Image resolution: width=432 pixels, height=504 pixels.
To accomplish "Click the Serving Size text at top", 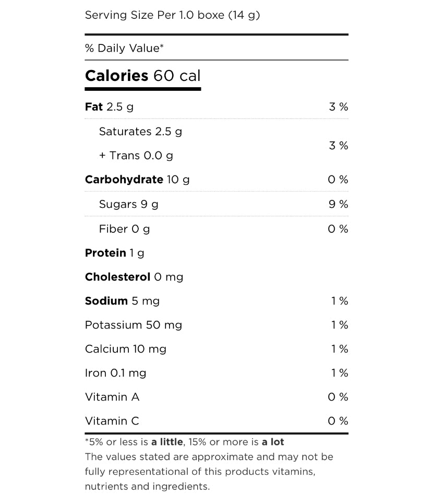I will 172,15.
